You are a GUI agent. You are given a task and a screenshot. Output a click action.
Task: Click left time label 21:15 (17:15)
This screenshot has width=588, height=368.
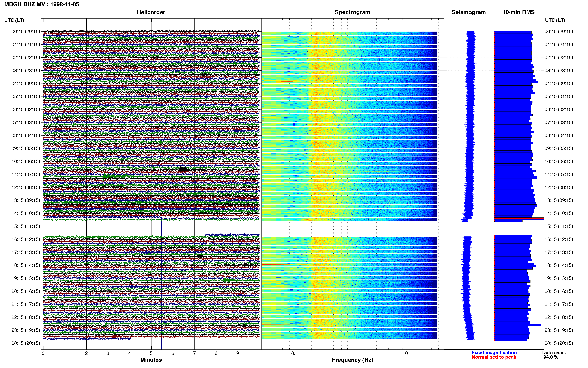click(x=26, y=304)
